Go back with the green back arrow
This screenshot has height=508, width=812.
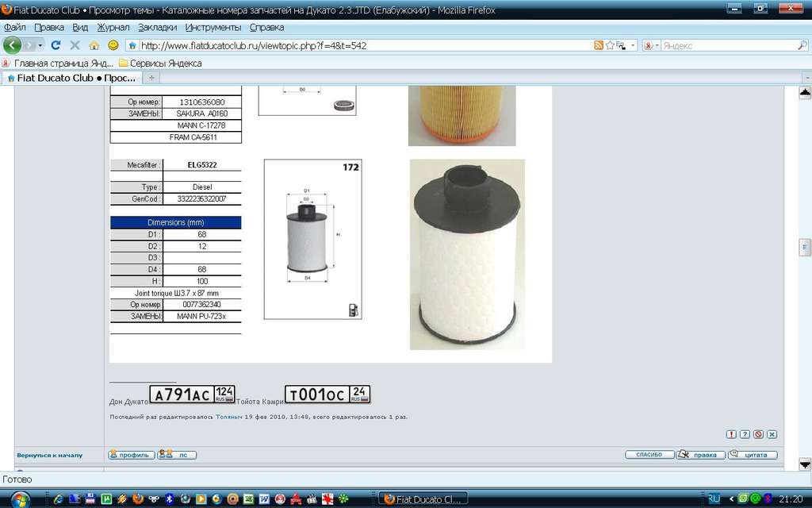[x=12, y=45]
